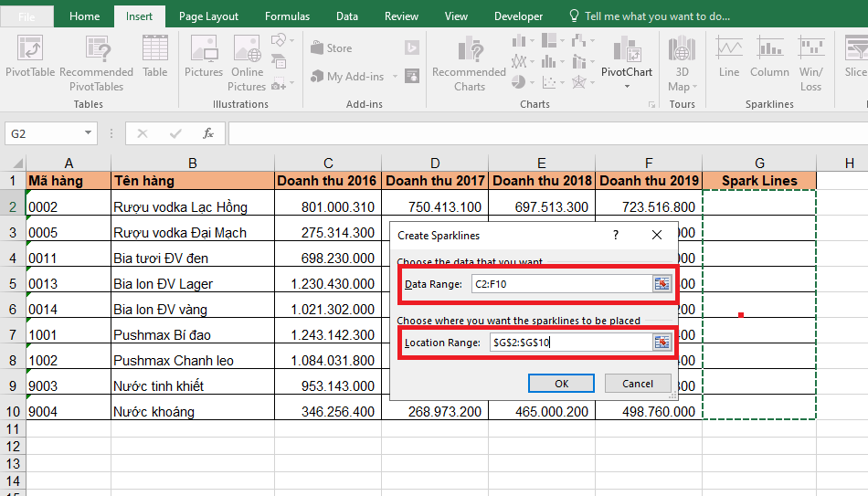Open the My Add-ins dropdown
The width and height of the screenshot is (868, 496).
tap(397, 78)
